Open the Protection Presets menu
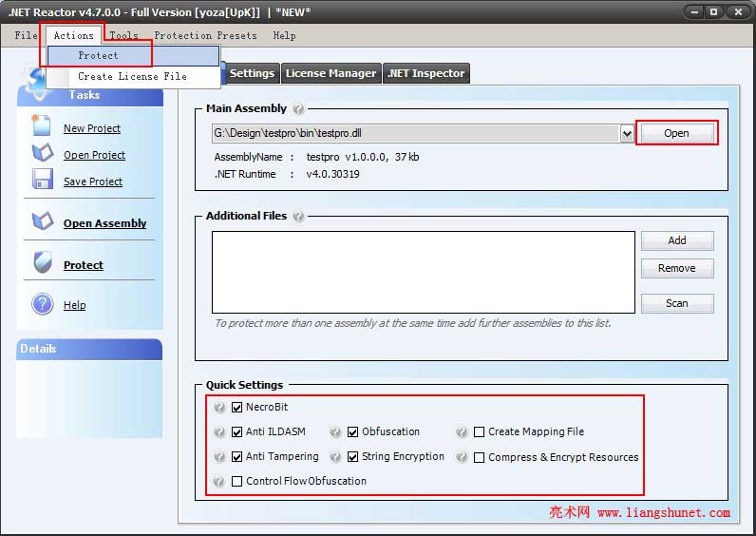Screen dimensions: 756x536 coord(205,35)
